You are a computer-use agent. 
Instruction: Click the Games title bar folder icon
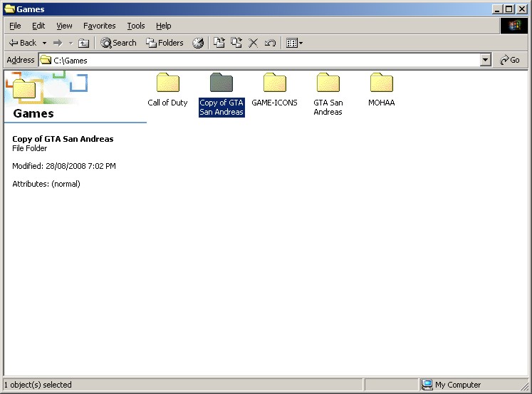tap(10, 9)
